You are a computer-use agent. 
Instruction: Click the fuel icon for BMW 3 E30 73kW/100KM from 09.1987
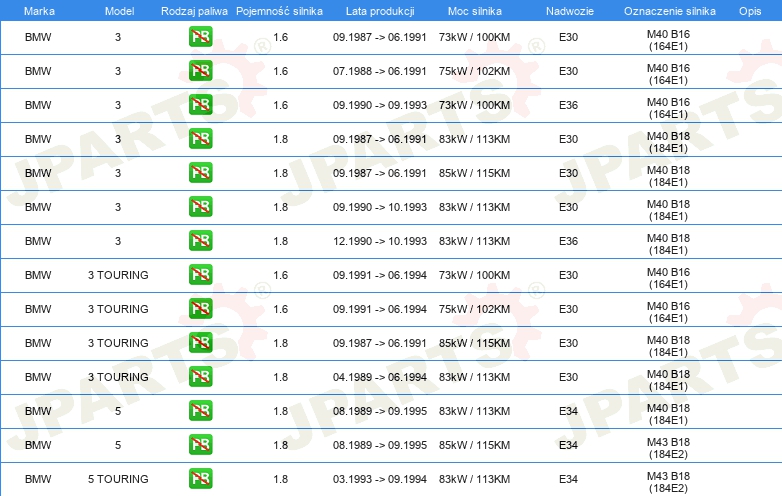(200, 37)
